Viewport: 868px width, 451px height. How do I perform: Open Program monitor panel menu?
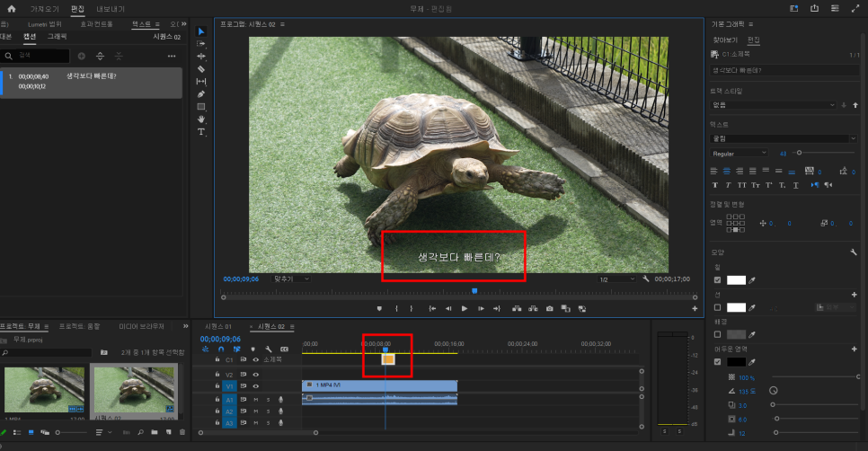(x=282, y=24)
